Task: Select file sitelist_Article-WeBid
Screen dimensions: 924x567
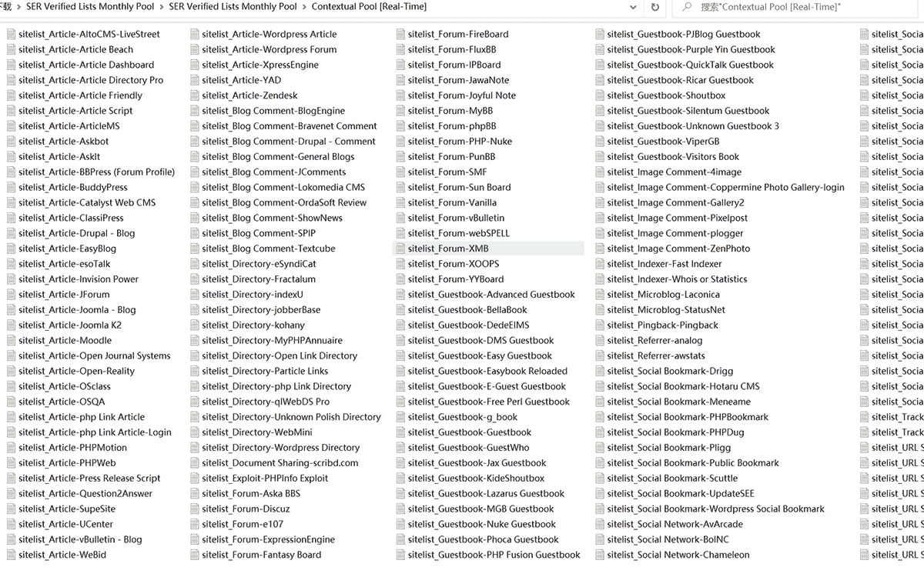Action: (62, 555)
